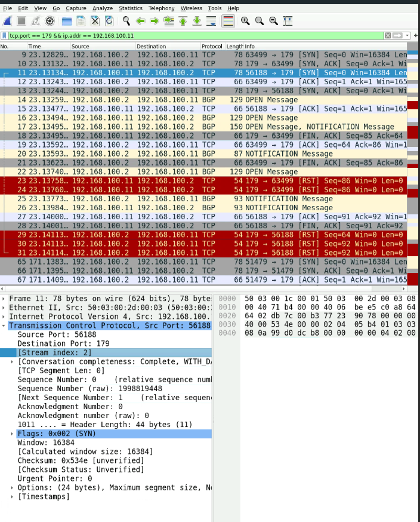
Task: Toggle packet list colorization
Action: pyautogui.click(x=228, y=22)
